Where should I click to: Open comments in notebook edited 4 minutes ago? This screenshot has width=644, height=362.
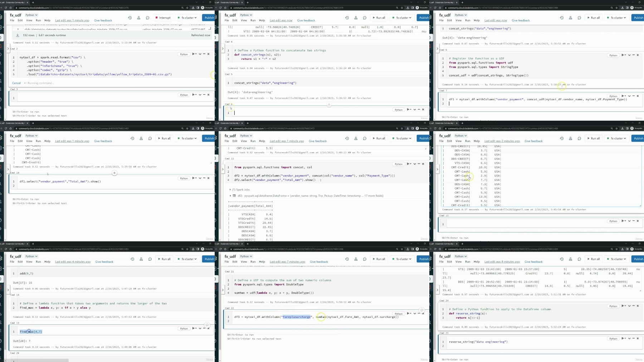[x=150, y=259]
